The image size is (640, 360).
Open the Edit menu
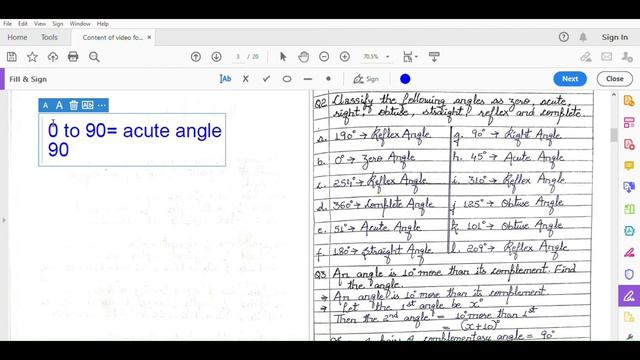(23, 24)
